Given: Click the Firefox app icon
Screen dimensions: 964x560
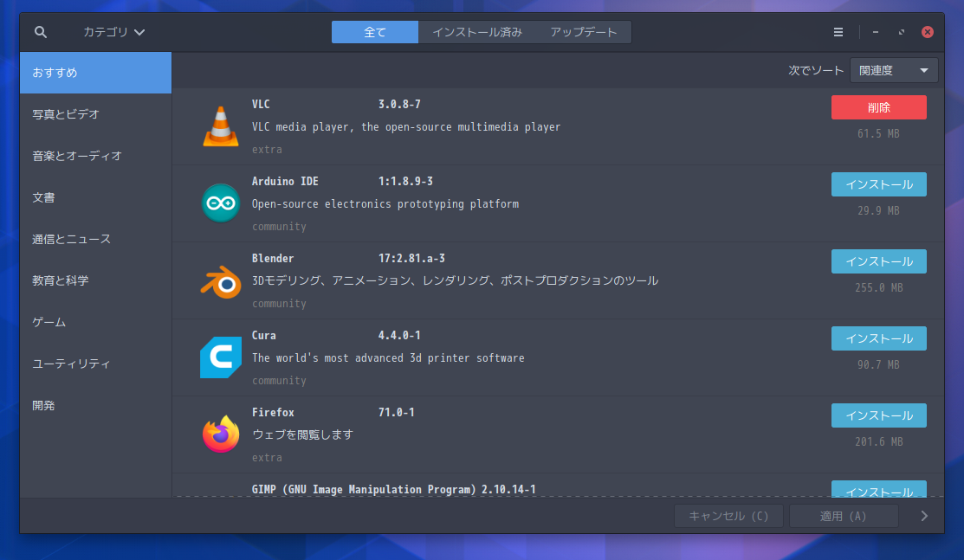Looking at the screenshot, I should tap(221, 434).
